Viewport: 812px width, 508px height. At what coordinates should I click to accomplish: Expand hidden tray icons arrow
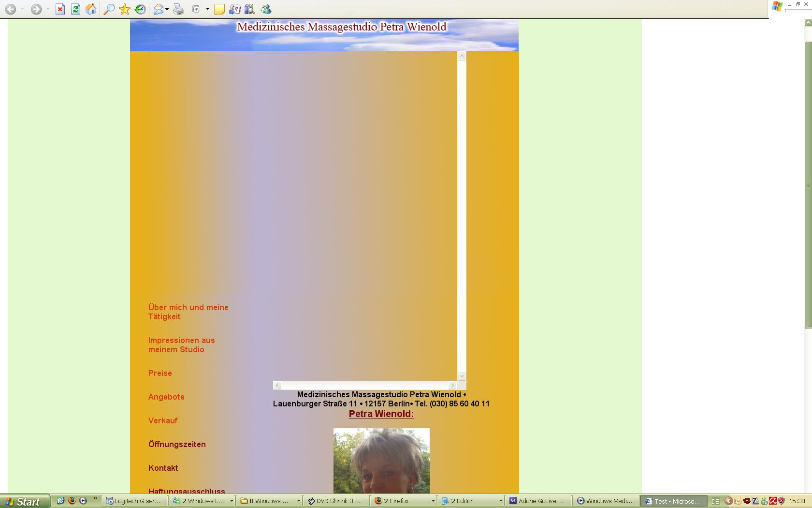728,501
